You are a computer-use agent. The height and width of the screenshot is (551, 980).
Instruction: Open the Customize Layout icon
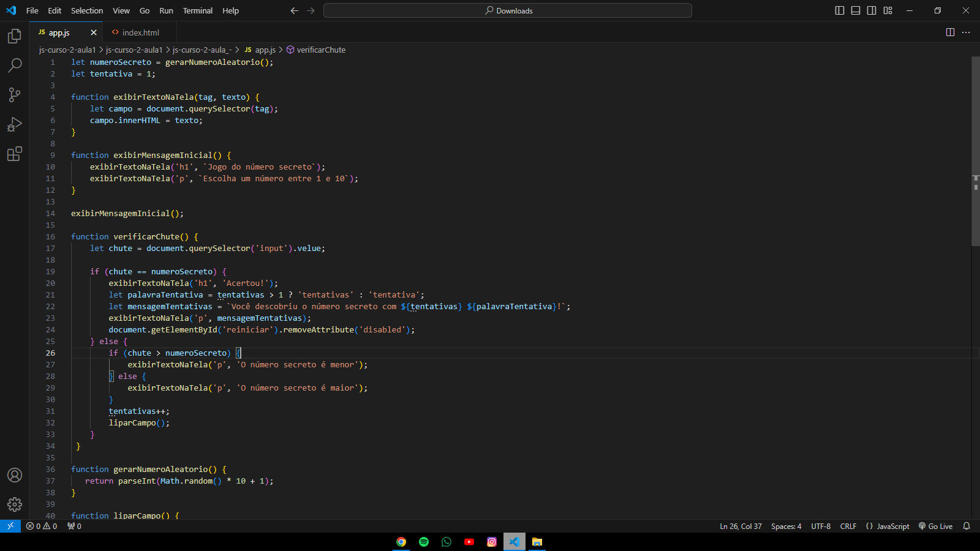[888, 10]
